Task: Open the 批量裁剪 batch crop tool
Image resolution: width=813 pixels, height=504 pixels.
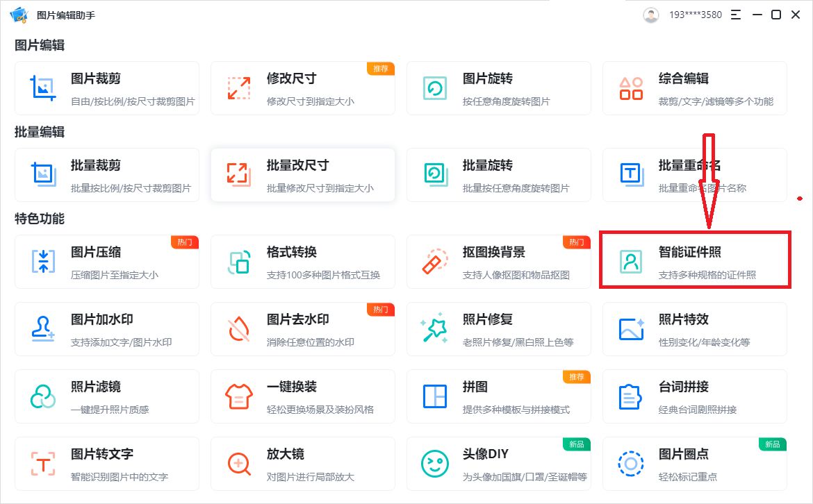Action: tap(106, 174)
